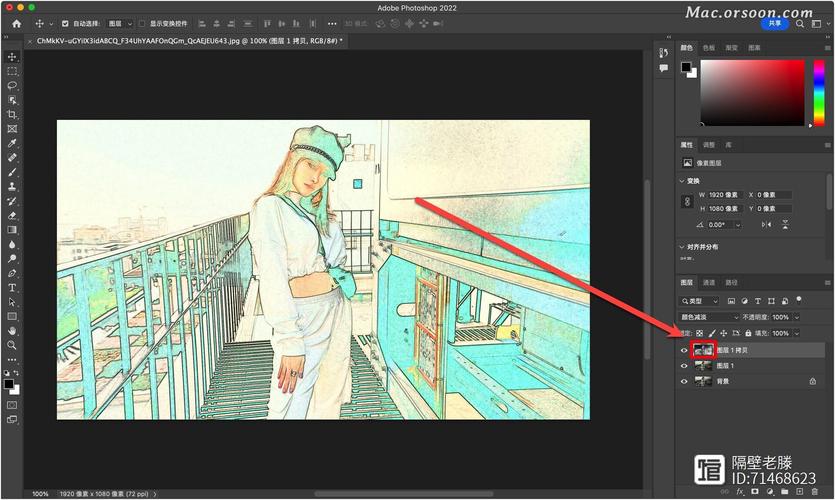Screen dimensions: 835x500
Task: Select the Pen tool
Action: pyautogui.click(x=12, y=273)
